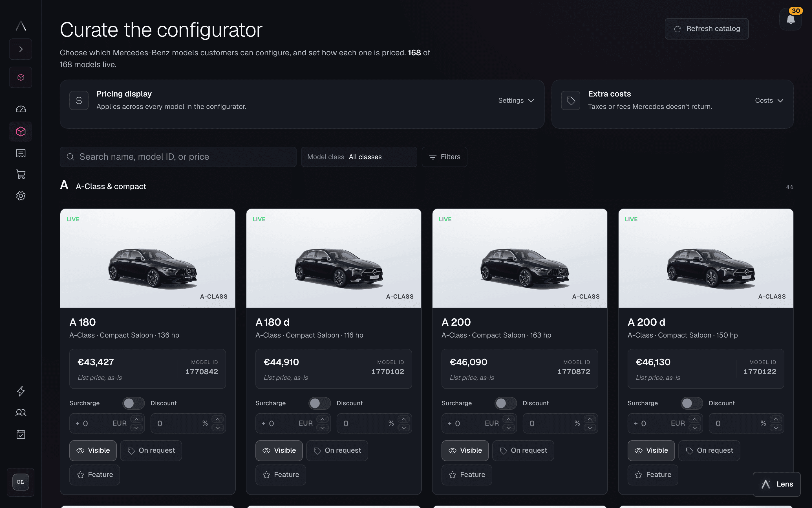Expand the Pricing display Settings dropdown
Viewport: 812px width, 508px height.
point(516,100)
